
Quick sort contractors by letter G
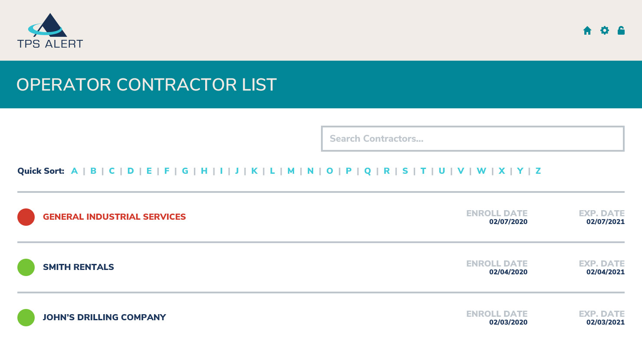185,171
